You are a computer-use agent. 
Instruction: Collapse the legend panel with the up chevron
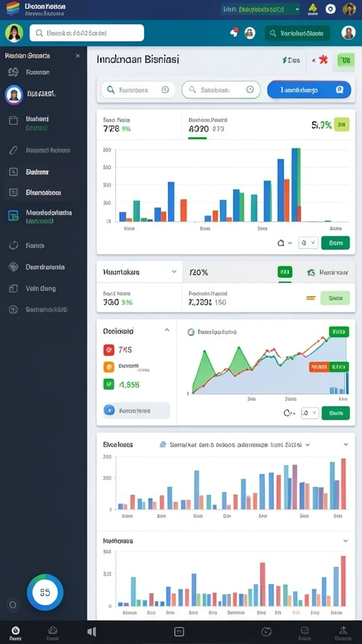tap(167, 330)
